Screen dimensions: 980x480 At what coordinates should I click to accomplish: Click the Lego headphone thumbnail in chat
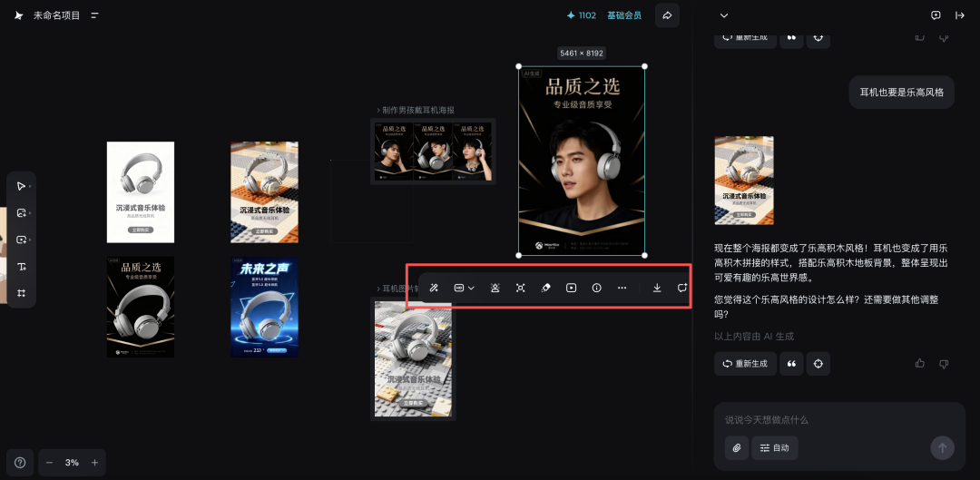[744, 181]
